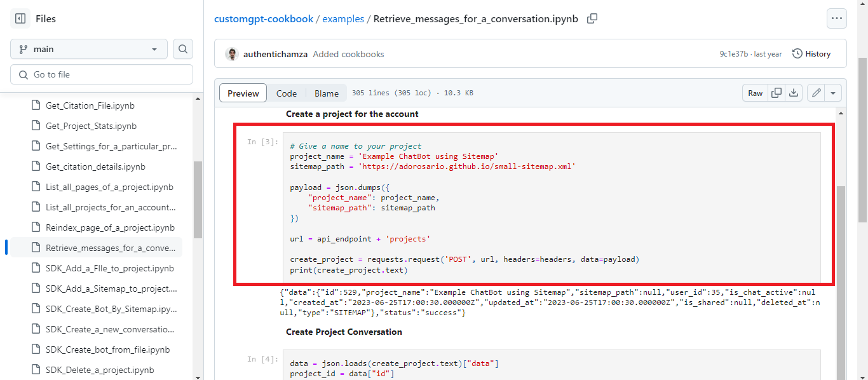Copy the file path beside the notebook filename
The image size is (868, 380).
pyautogui.click(x=592, y=19)
